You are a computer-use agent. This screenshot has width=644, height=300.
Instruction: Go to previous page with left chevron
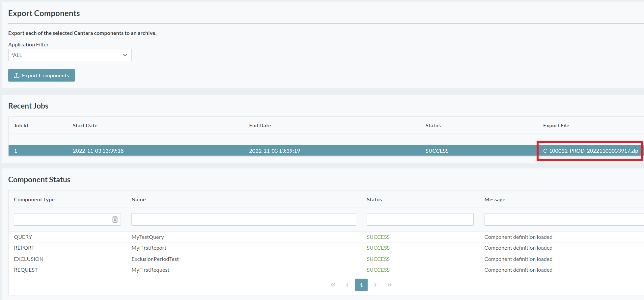(x=347, y=285)
